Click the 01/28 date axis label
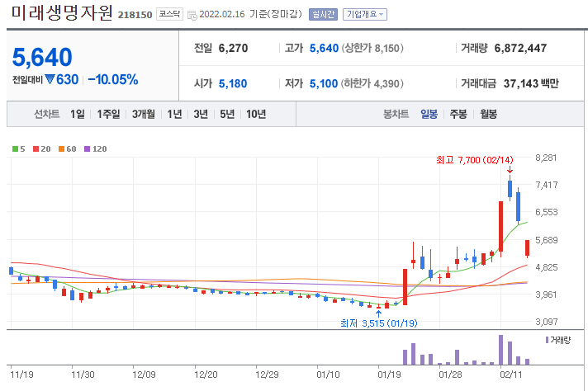The height and width of the screenshot is (391, 588). coord(450,375)
